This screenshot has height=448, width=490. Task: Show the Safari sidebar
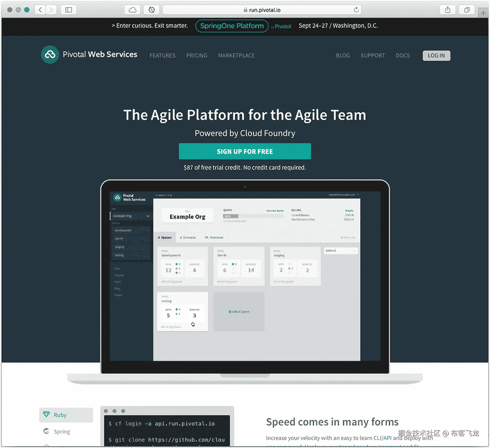pyautogui.click(x=69, y=10)
